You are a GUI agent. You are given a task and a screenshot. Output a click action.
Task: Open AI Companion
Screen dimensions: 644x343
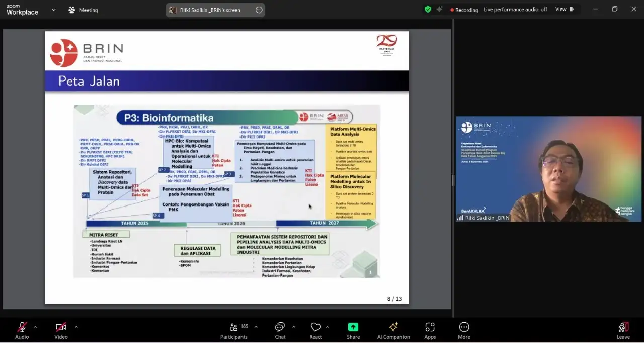coord(393,330)
